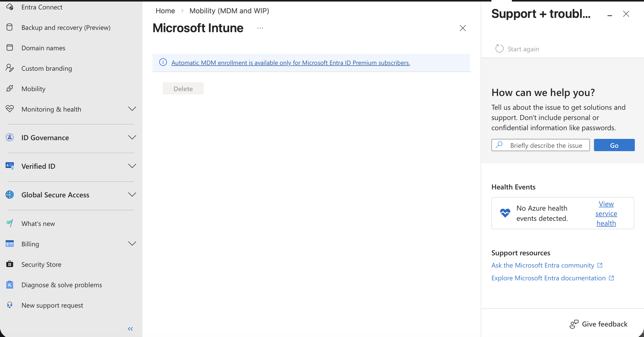Screen dimensions: 644x337
Task: Expand the Global Secure Access section
Action: pyautogui.click(x=132, y=195)
